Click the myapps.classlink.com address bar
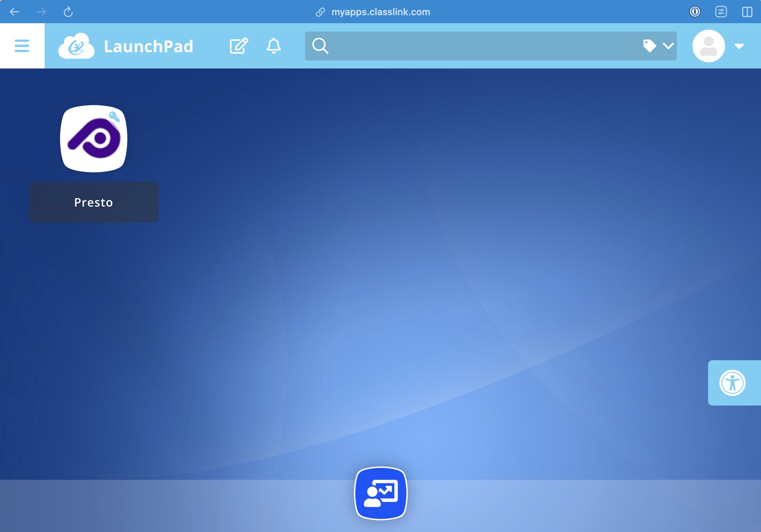The image size is (761, 532). [380, 12]
